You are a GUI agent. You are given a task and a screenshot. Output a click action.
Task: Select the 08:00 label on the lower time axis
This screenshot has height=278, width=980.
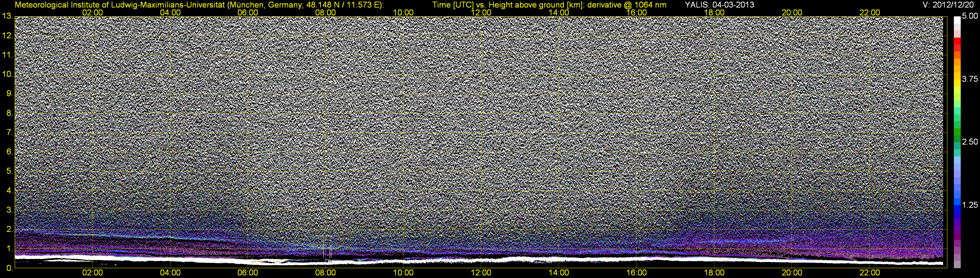pyautogui.click(x=326, y=273)
